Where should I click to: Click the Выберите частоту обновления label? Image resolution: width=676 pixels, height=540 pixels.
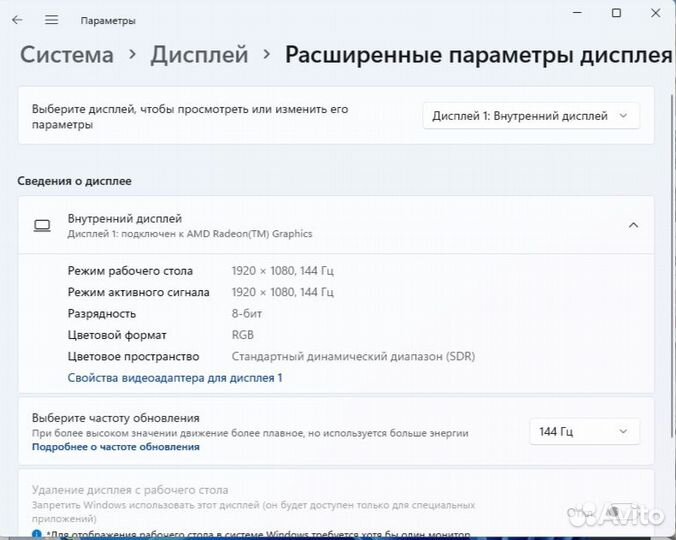click(116, 418)
